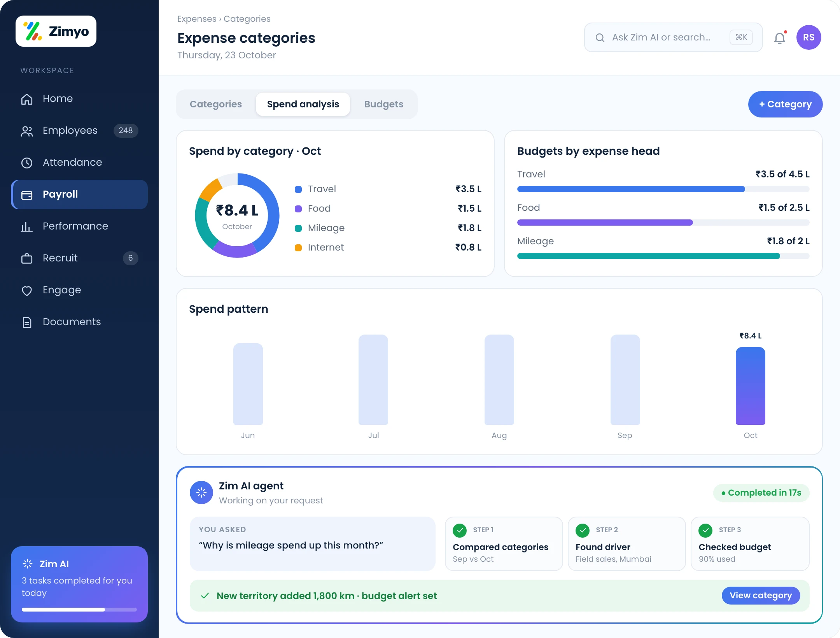
Task: Click the Mileage budget progress bar
Action: point(663,256)
